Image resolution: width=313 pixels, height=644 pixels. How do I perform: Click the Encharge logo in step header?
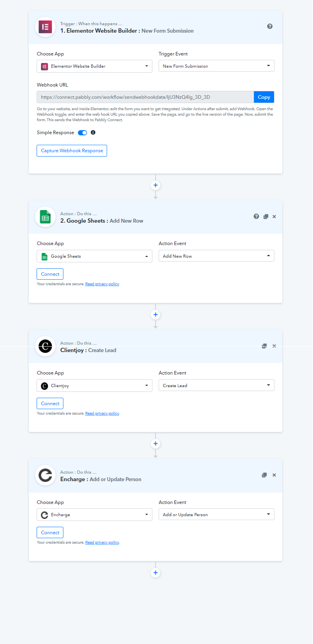coord(45,476)
